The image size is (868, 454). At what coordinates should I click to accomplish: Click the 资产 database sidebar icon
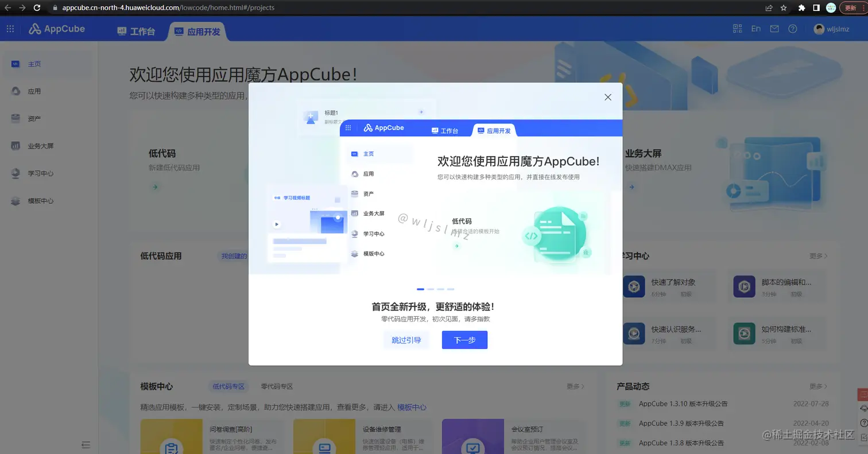coord(15,118)
